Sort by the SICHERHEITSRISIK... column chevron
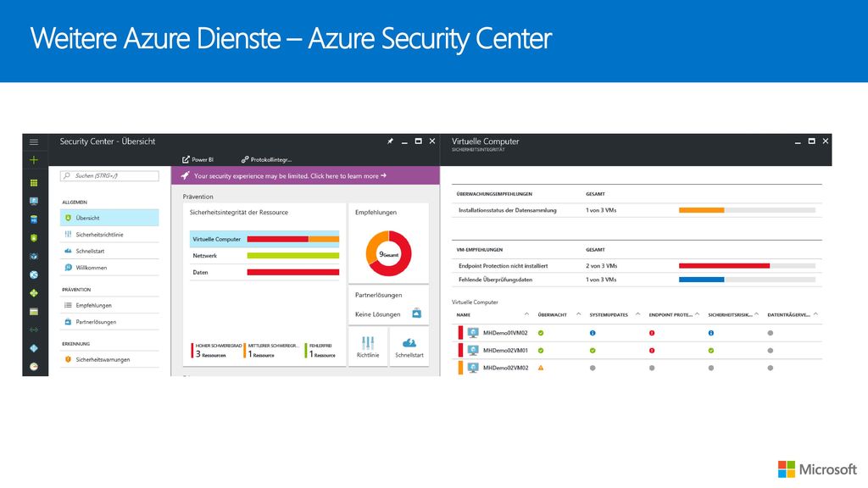868x488 pixels. pos(756,314)
